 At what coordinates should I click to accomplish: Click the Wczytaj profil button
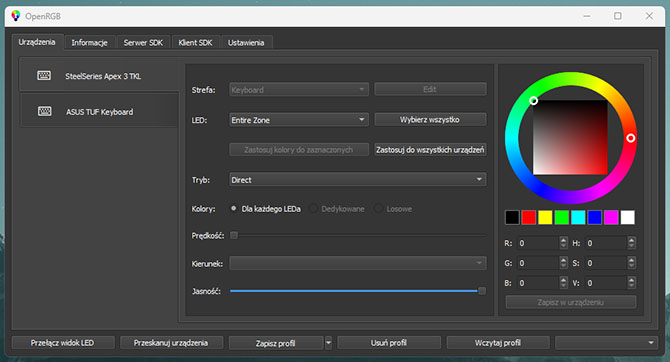[498, 342]
